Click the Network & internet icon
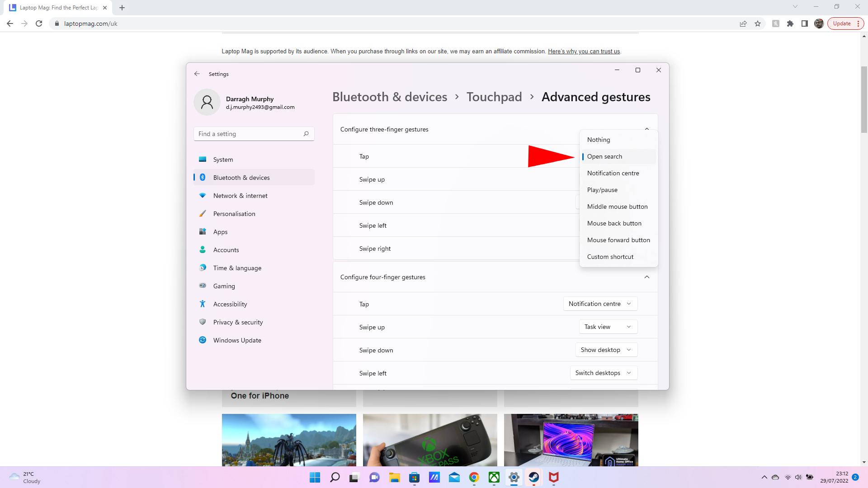 [x=203, y=195]
